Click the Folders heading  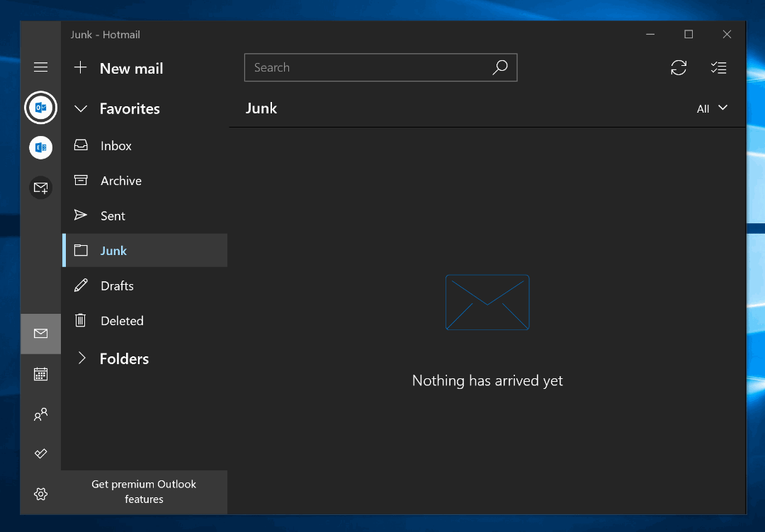click(x=125, y=358)
